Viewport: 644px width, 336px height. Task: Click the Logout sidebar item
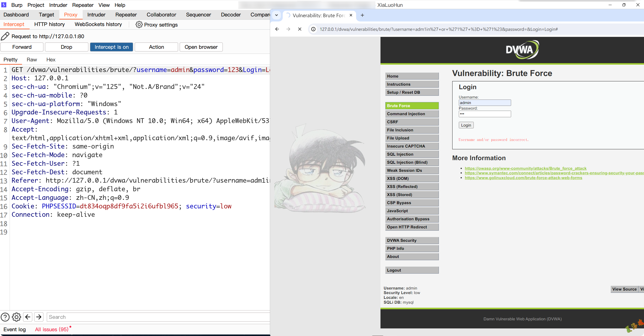point(412,270)
